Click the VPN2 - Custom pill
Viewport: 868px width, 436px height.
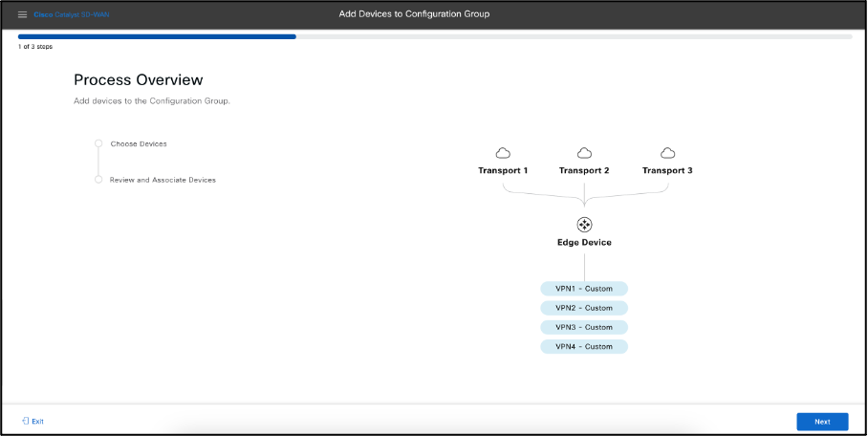pos(584,308)
